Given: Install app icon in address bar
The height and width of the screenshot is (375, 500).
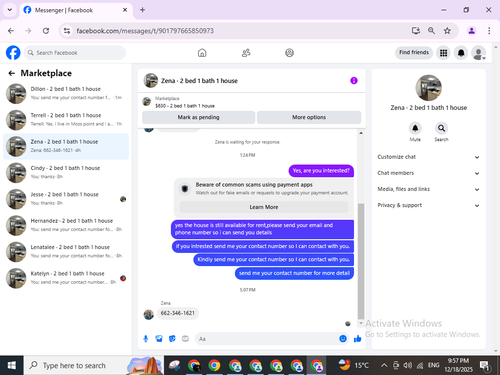Looking at the screenshot, I should point(416,31).
